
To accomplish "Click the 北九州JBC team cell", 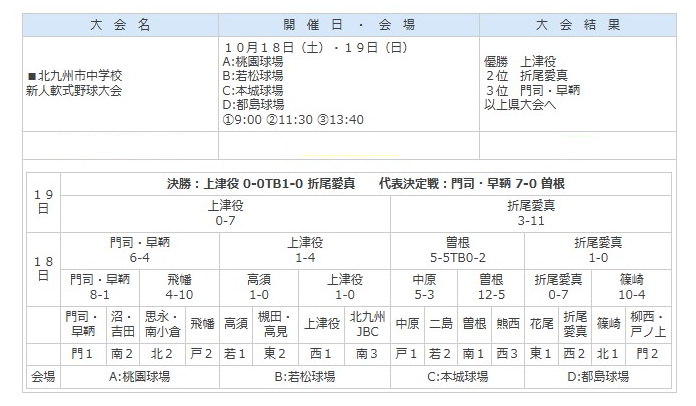I will point(365,324).
